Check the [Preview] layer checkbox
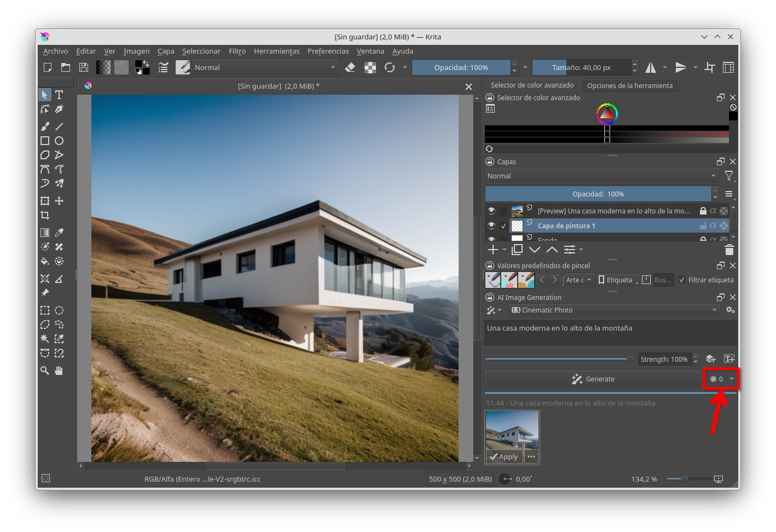Viewport: 776px width, 532px height. (503, 211)
